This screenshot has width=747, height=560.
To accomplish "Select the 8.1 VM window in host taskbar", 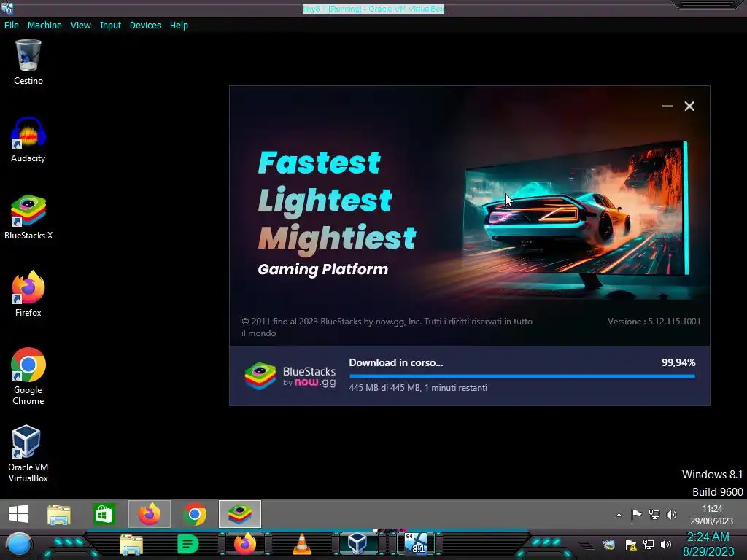I will pos(416,543).
